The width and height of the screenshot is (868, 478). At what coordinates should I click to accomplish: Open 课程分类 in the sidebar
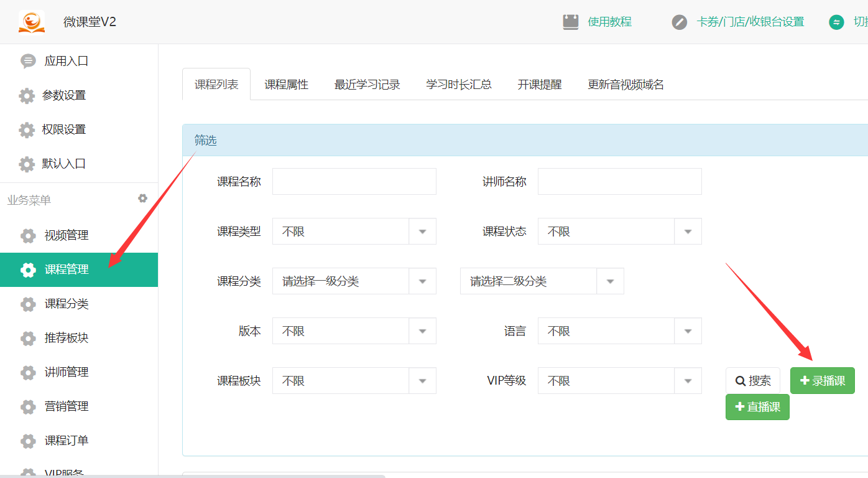[79, 304]
